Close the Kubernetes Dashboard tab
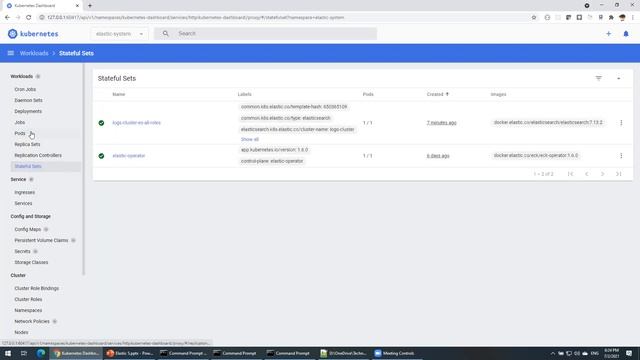640x360 pixels. [77, 6]
